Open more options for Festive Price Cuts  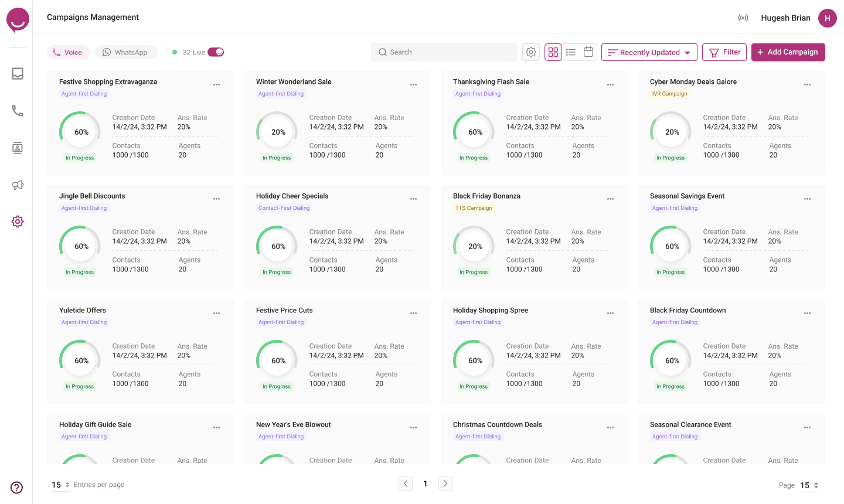point(414,313)
